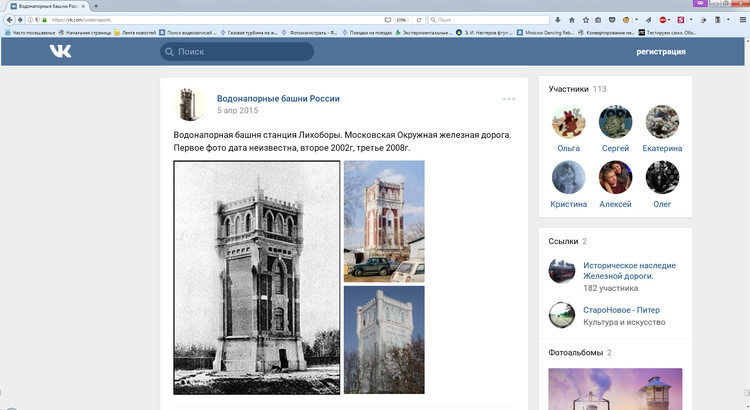Click the hand cursor extension icon
This screenshot has height=410, width=750.
(703, 20)
